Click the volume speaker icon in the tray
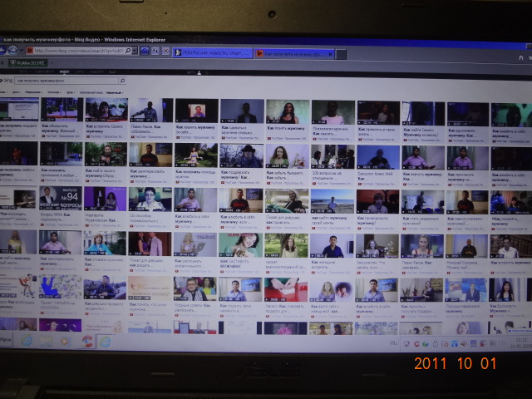This screenshot has width=532, height=399. point(464,344)
